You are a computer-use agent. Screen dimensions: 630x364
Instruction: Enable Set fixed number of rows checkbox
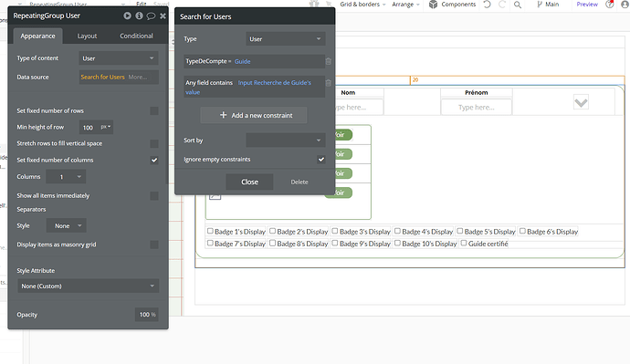[x=154, y=110]
